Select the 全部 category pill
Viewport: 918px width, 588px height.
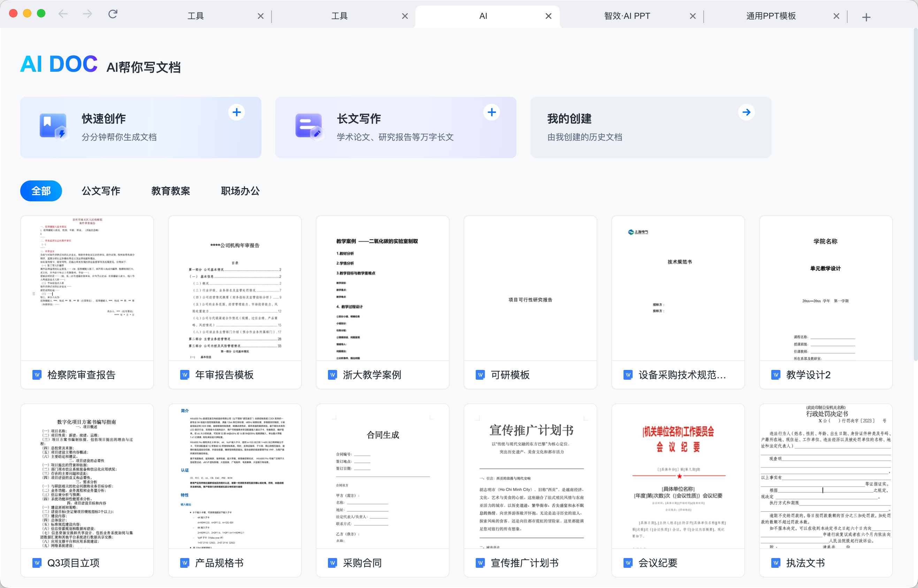point(41,191)
